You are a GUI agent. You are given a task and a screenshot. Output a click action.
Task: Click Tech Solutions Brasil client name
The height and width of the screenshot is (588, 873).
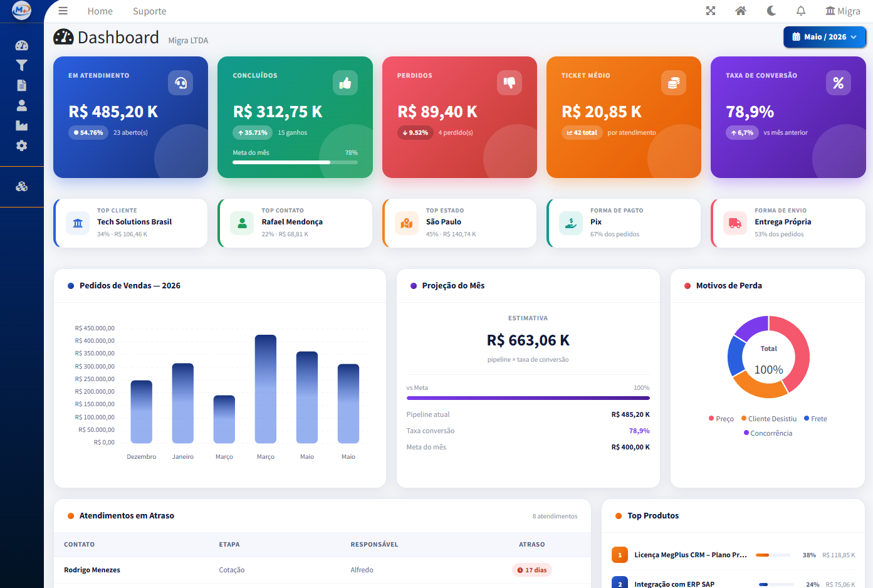tap(134, 222)
